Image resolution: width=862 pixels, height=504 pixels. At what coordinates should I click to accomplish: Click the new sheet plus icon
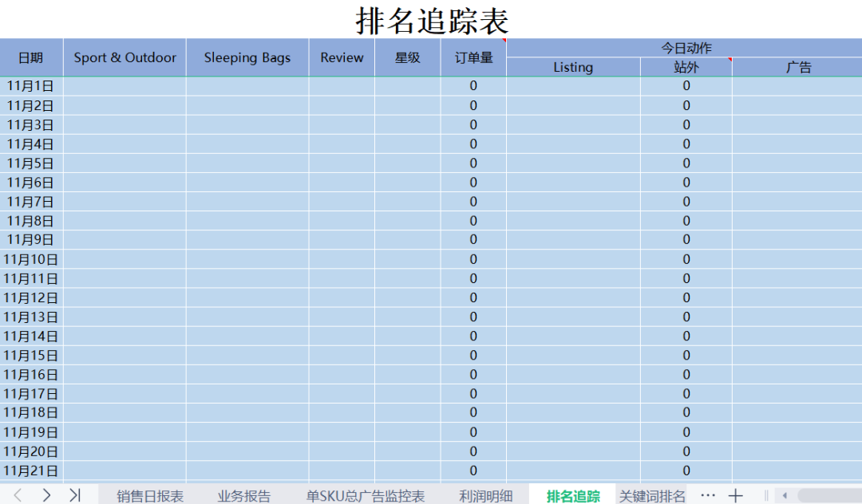click(736, 495)
